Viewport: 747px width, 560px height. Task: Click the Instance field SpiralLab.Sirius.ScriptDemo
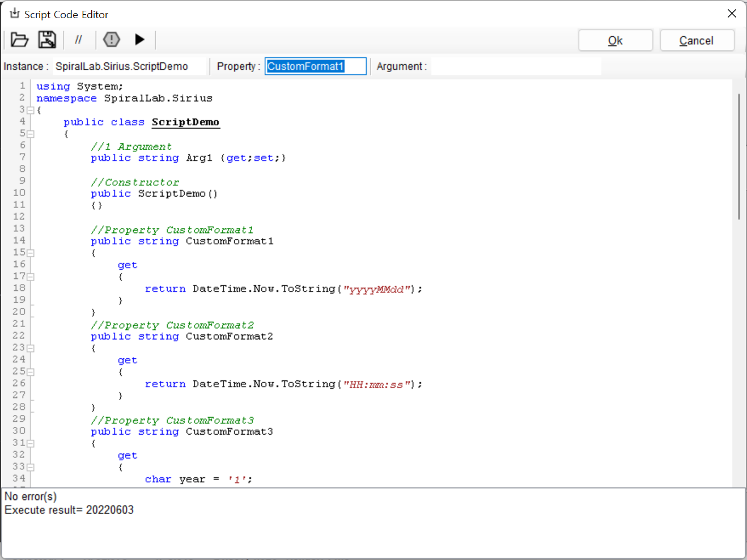coord(129,66)
